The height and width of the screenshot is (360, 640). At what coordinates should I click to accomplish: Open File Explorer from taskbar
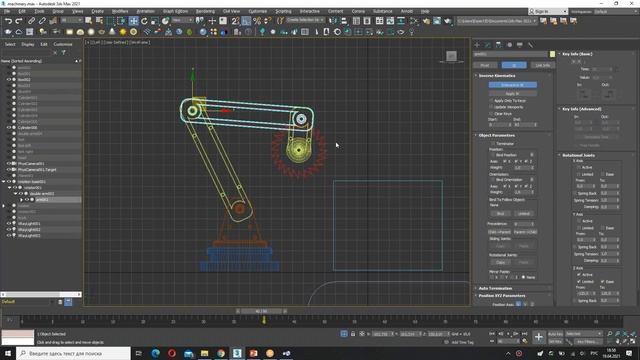pos(204,353)
